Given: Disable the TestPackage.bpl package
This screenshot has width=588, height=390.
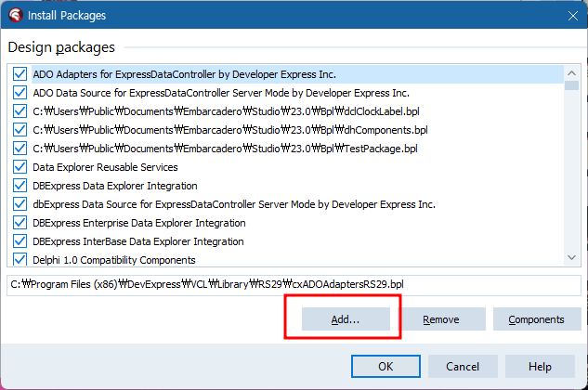Looking at the screenshot, I should [x=20, y=149].
